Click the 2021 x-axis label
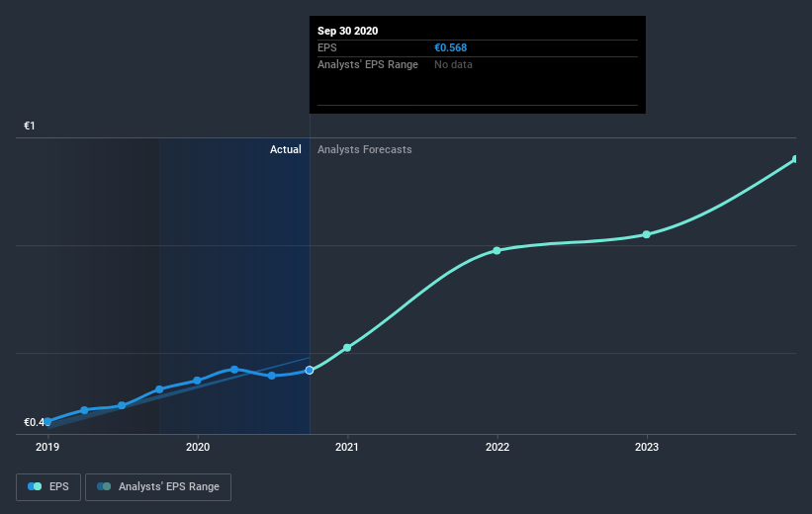Image resolution: width=812 pixels, height=514 pixels. click(x=347, y=447)
